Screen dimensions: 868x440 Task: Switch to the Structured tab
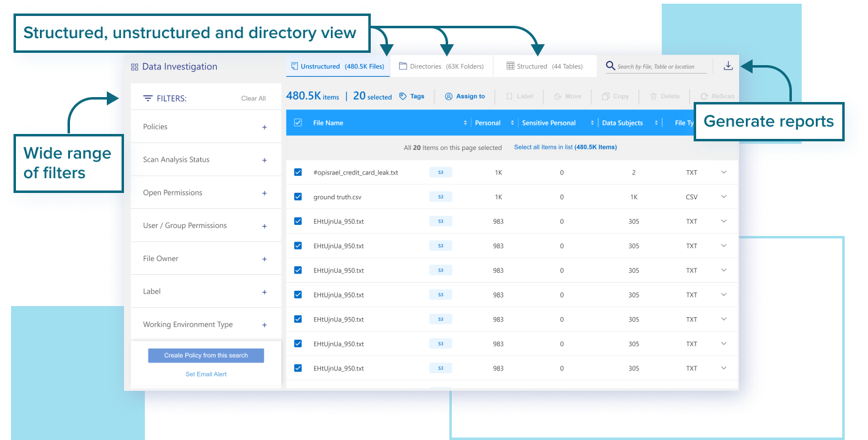(x=544, y=66)
